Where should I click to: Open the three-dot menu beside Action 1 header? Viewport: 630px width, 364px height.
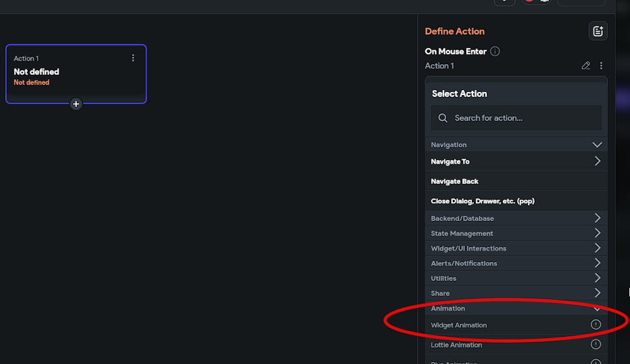point(600,65)
